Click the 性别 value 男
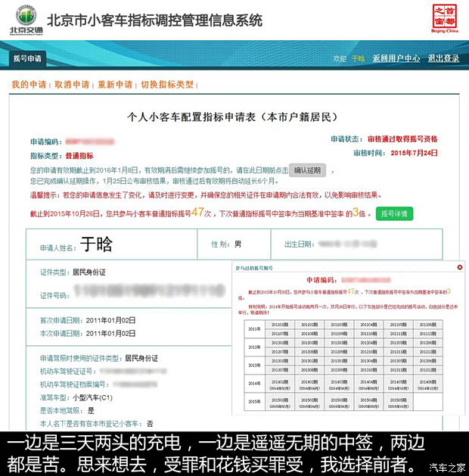This screenshot has height=476, width=469. pos(238,244)
